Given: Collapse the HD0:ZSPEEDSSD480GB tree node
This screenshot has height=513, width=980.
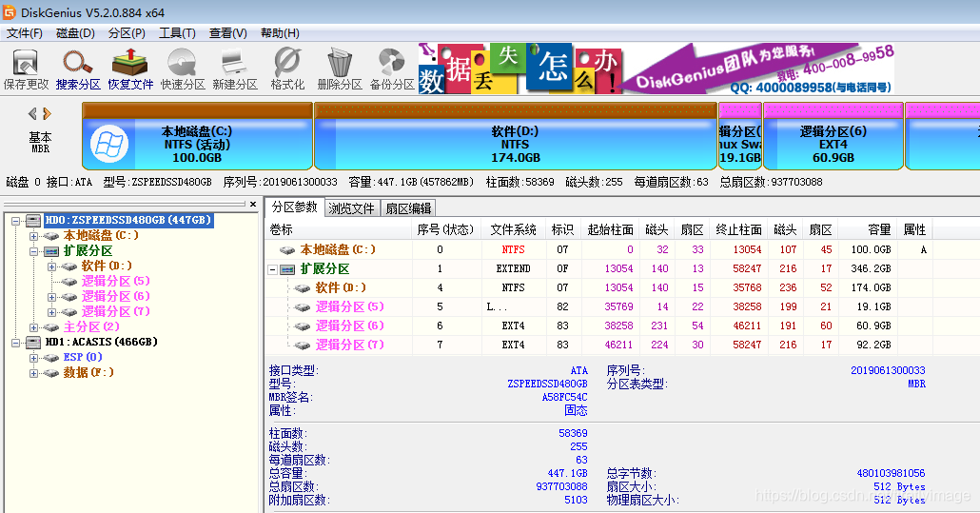Looking at the screenshot, I should pyautogui.click(x=15, y=221).
